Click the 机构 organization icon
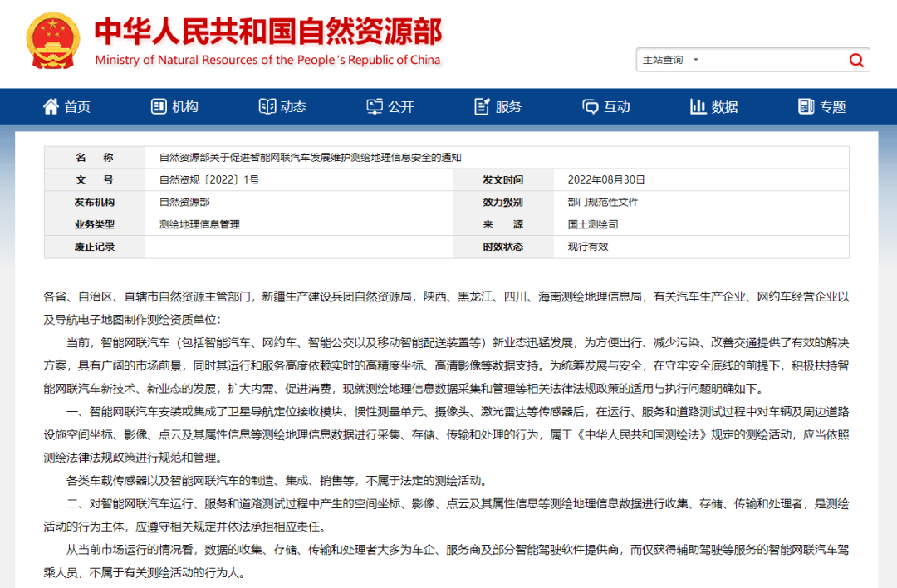The image size is (897, 588). tap(159, 106)
